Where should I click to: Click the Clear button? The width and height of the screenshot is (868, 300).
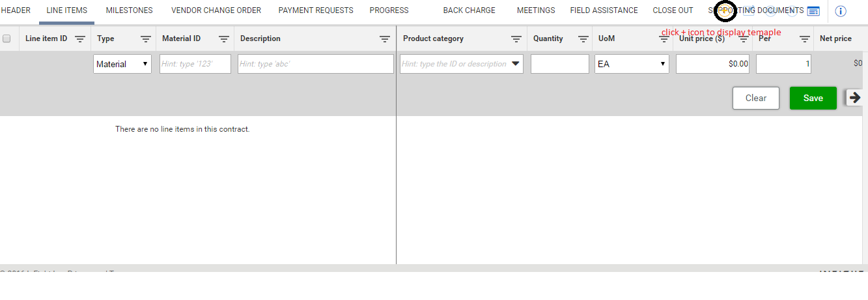(x=755, y=98)
